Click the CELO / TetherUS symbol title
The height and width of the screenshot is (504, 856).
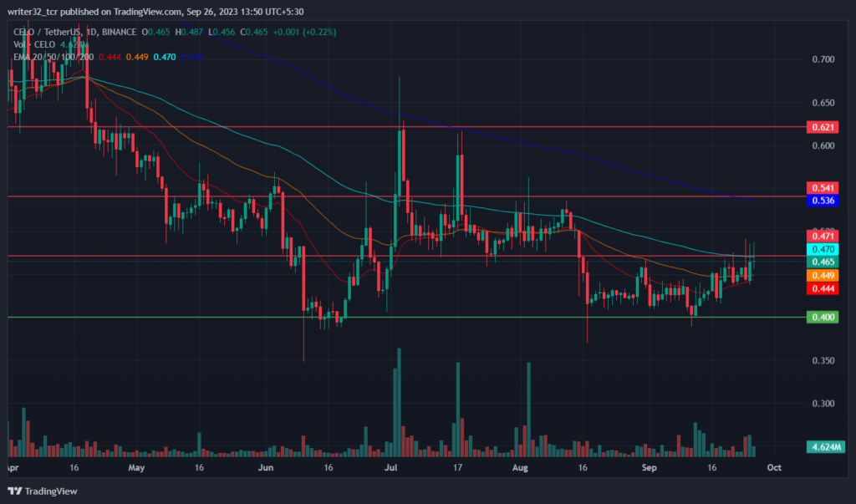pos(48,33)
